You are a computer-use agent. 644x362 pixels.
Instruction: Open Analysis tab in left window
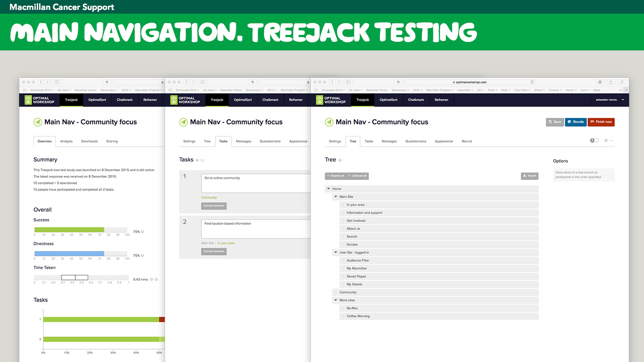(66, 141)
